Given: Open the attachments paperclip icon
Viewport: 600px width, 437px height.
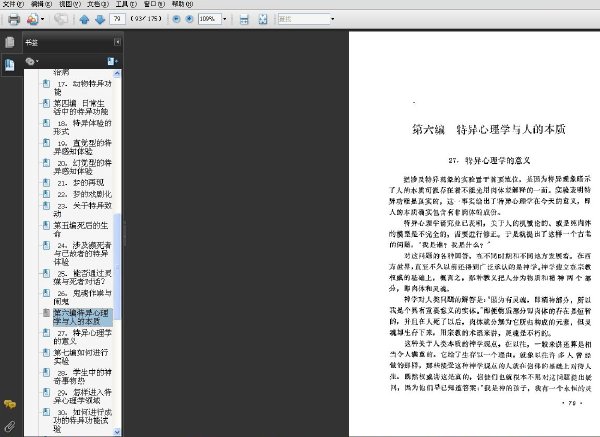Looking at the screenshot, I should 10,426.
